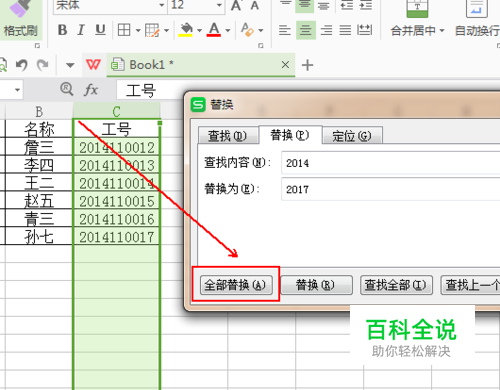The image size is (500, 390).
Task: Apply the yellow fill color bucket
Action: [186, 30]
